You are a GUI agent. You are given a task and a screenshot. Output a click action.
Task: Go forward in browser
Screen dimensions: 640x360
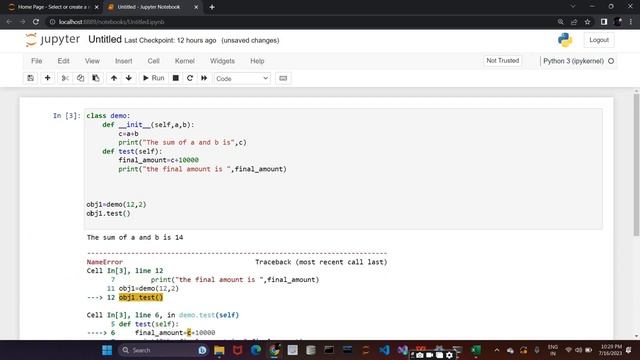pos(22,22)
